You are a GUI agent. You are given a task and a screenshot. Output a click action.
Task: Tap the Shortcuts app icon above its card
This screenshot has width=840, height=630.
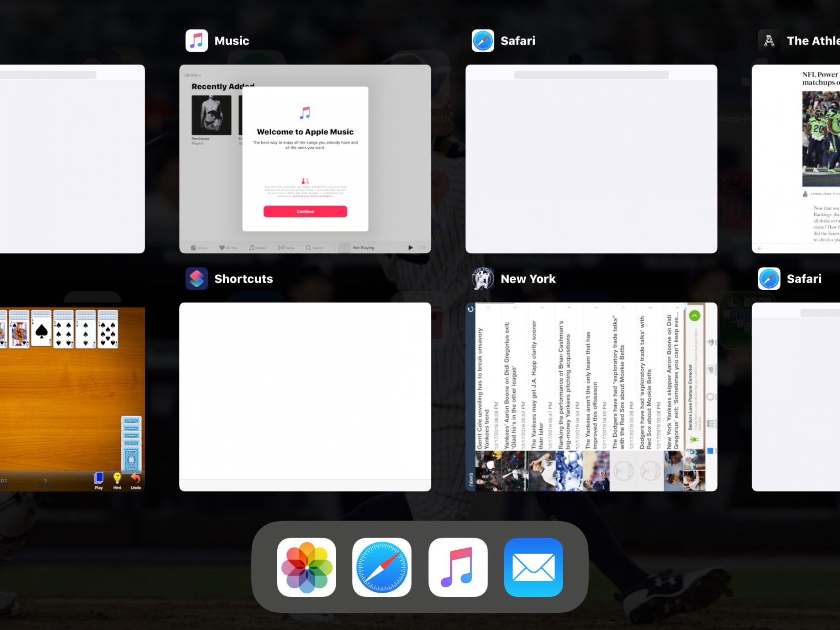point(197,278)
